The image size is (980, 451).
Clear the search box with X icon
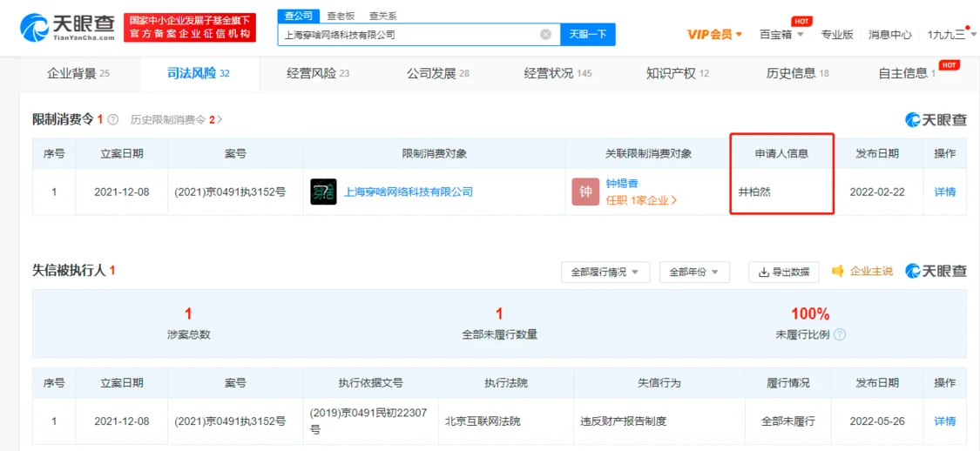pyautogui.click(x=545, y=35)
